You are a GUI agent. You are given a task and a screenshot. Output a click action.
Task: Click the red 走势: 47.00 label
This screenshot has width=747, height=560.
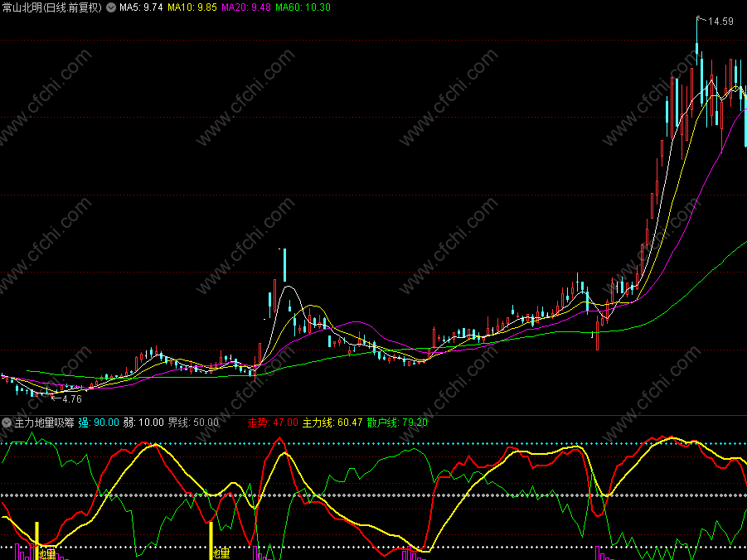tap(273, 422)
